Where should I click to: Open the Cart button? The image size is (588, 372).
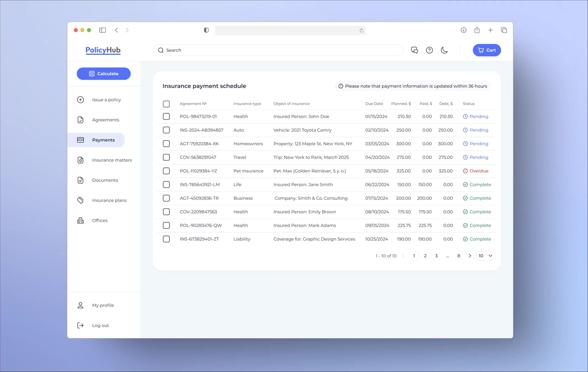[487, 50]
